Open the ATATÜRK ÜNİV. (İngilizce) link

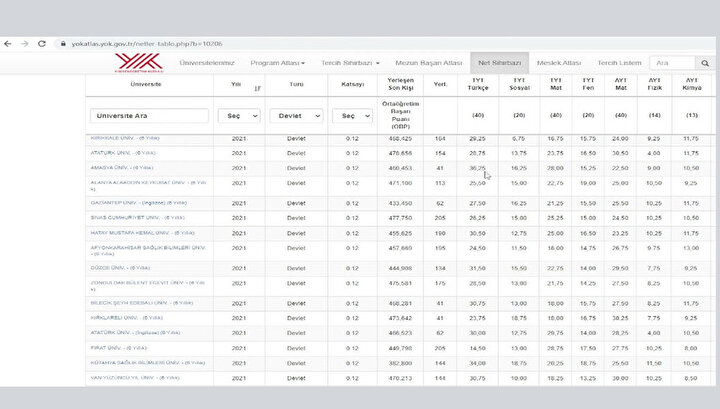coord(135,333)
